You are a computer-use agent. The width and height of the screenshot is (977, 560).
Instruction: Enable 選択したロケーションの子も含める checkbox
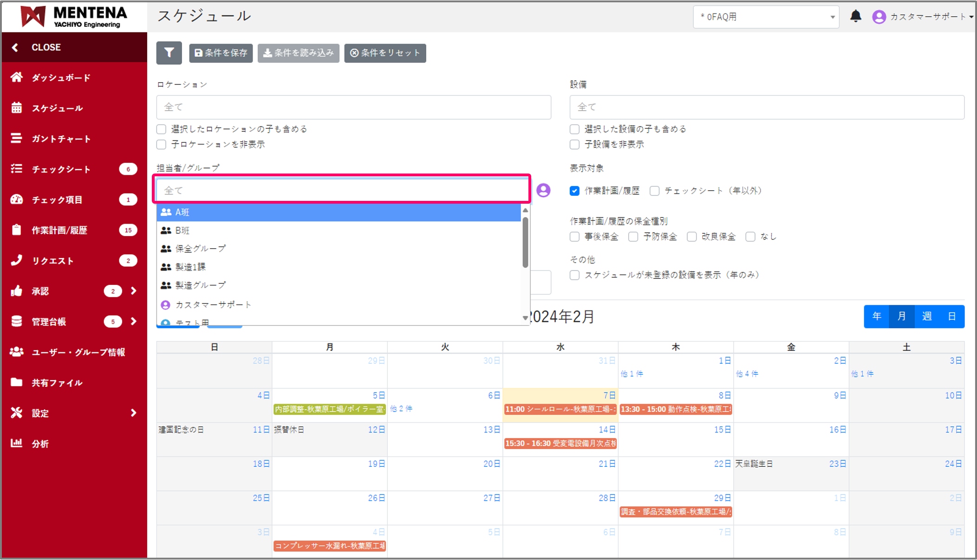pos(162,129)
